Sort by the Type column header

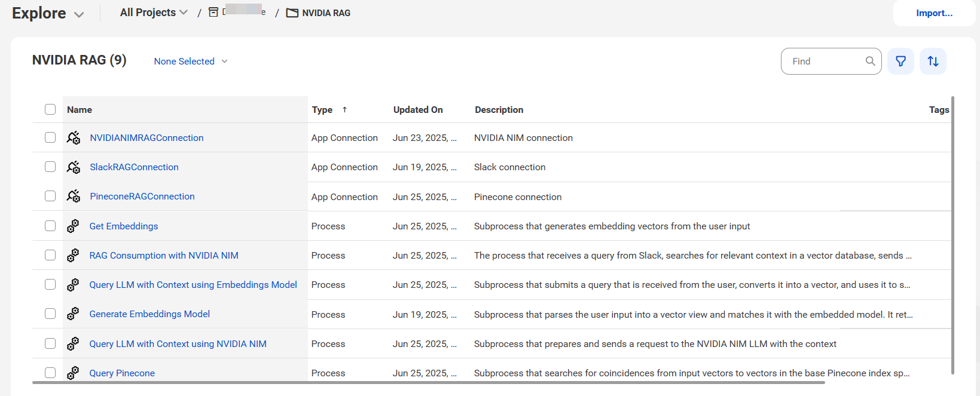[322, 110]
